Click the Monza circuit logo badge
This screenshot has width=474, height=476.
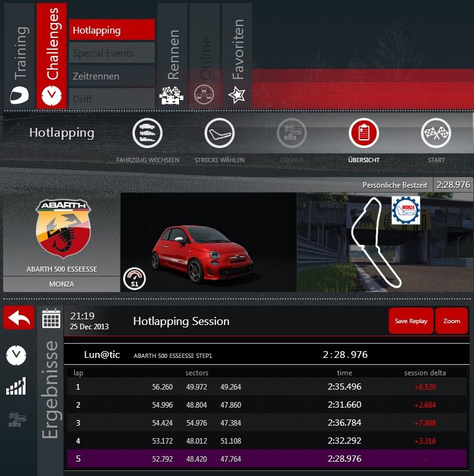tap(406, 210)
